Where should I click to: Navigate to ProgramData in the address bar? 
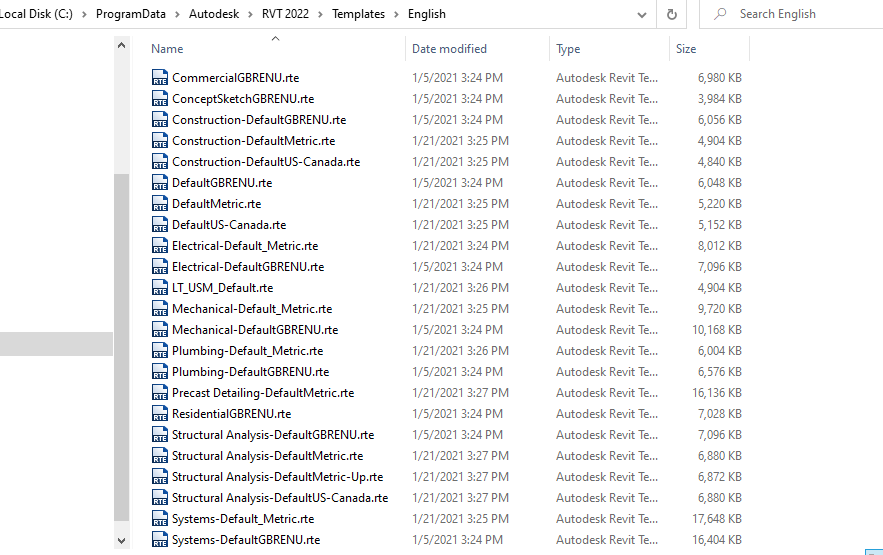point(131,14)
